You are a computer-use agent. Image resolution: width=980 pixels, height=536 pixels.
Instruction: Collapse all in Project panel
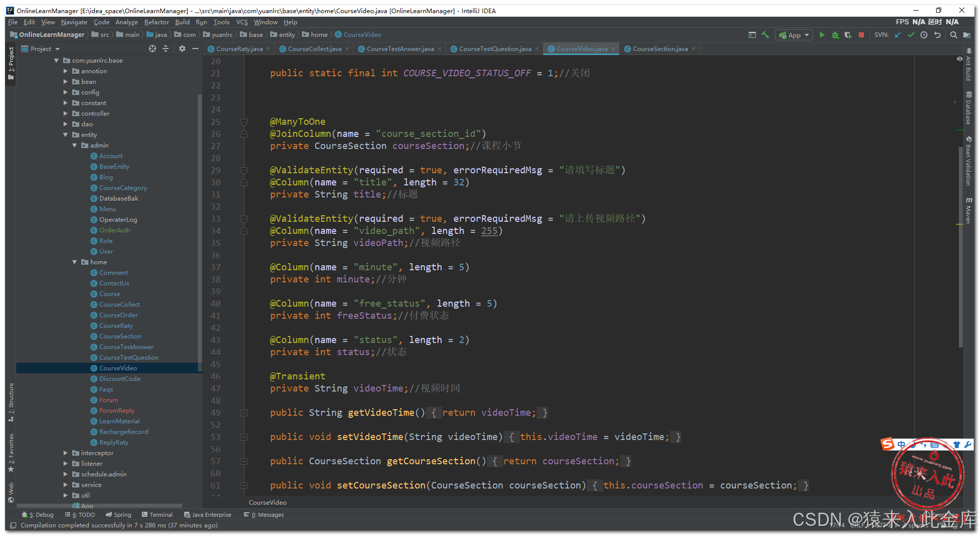tap(166, 48)
